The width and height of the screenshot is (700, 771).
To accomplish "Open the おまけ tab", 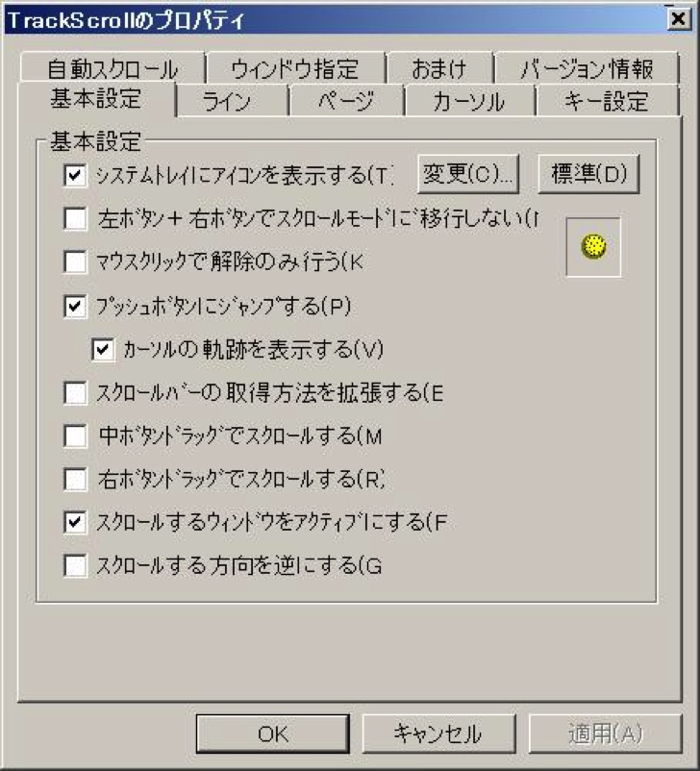I will click(439, 68).
